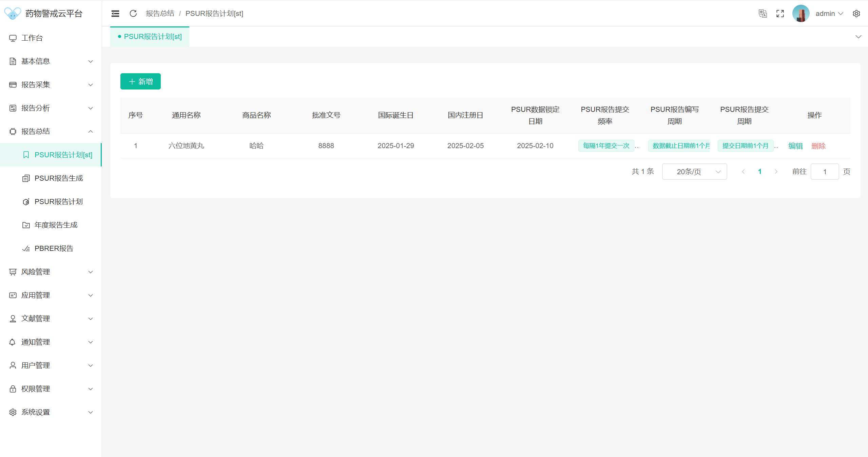Select PSUR报告计划 sidebar item

click(x=59, y=202)
